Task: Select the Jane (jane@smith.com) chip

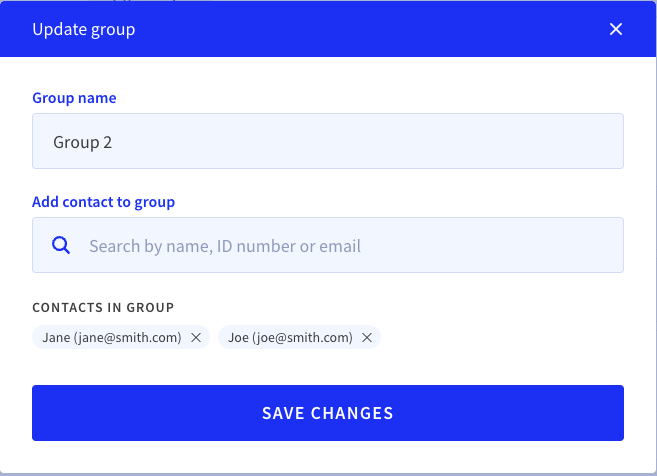Action: [121, 337]
